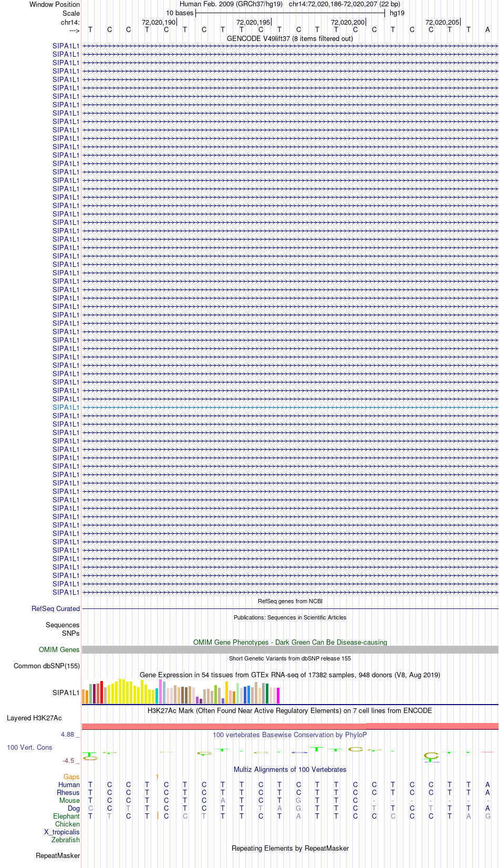Click the SNPs track label
Viewport: 499px width, 868px height.
[x=71, y=633]
